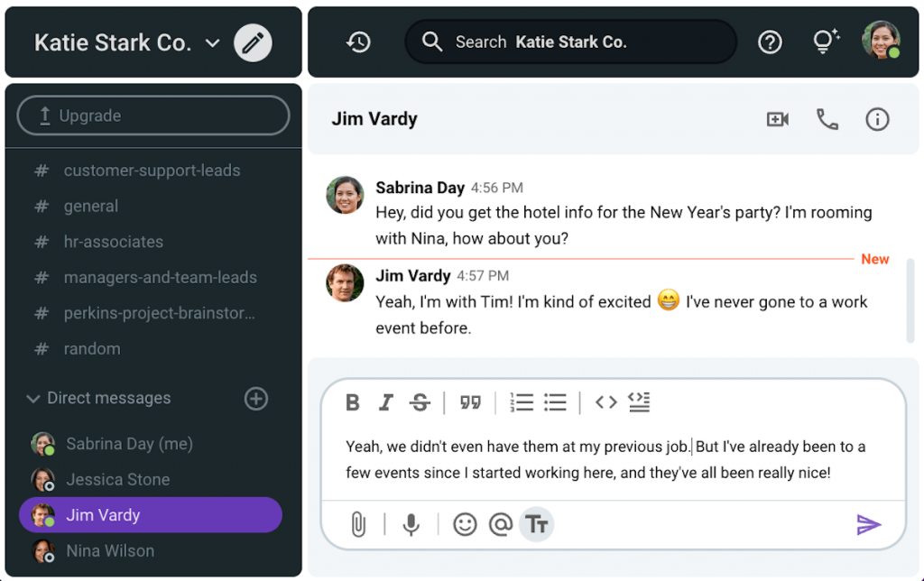Image resolution: width=924 pixels, height=581 pixels.
Task: Toggle italic formatting
Action: point(385,402)
